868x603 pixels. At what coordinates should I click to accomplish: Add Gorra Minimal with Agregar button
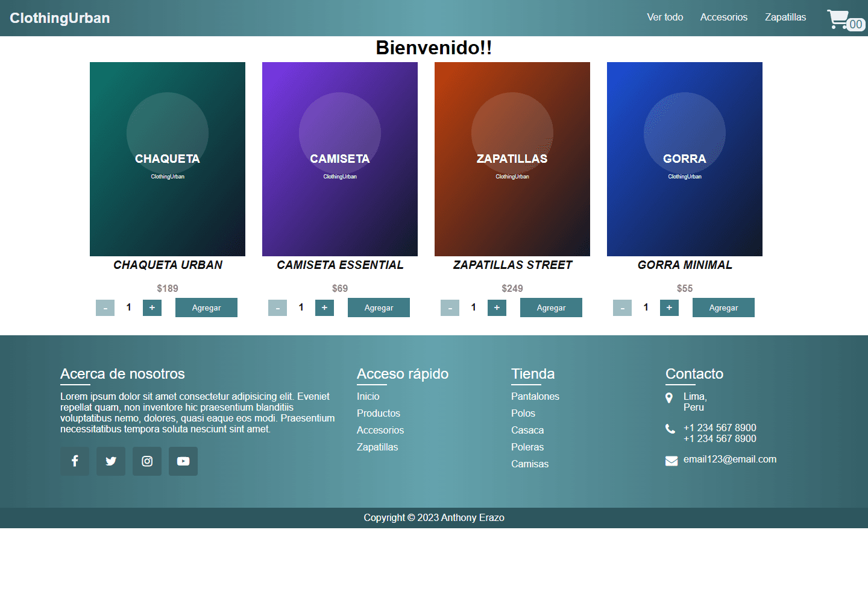[x=723, y=308]
